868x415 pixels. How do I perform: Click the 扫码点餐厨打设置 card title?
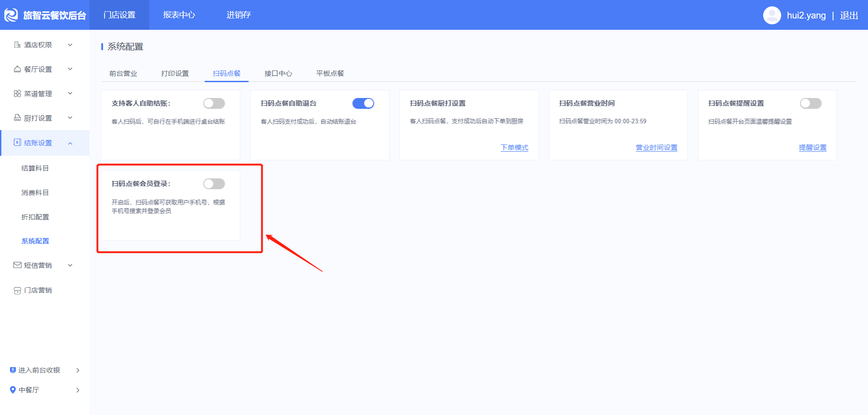pyautogui.click(x=438, y=103)
